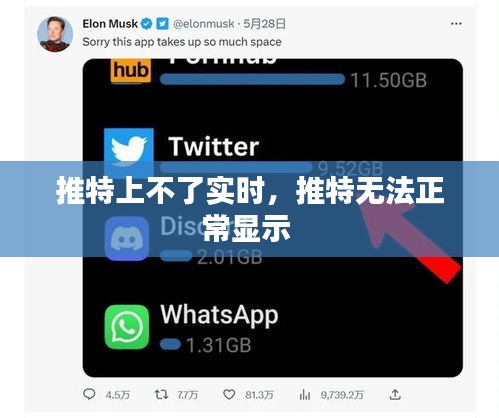Open view analytics bar chart icon
Image resolution: width=499 pixels, height=418 pixels.
[x=305, y=395]
